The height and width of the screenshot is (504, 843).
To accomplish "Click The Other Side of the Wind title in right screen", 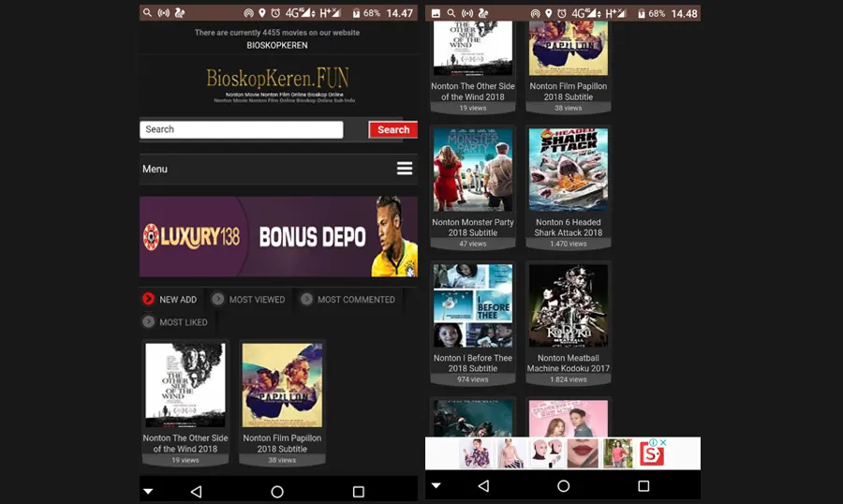I will pos(473,92).
